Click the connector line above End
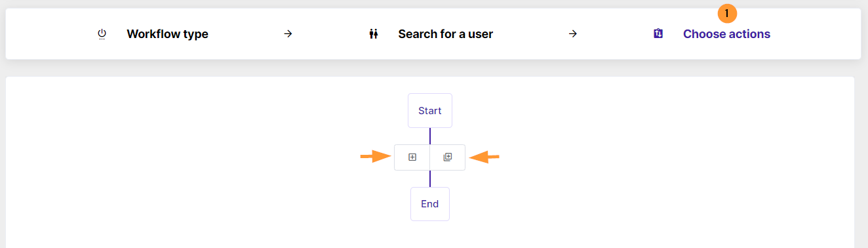Screen dimensions: 868x248 click(x=430, y=179)
